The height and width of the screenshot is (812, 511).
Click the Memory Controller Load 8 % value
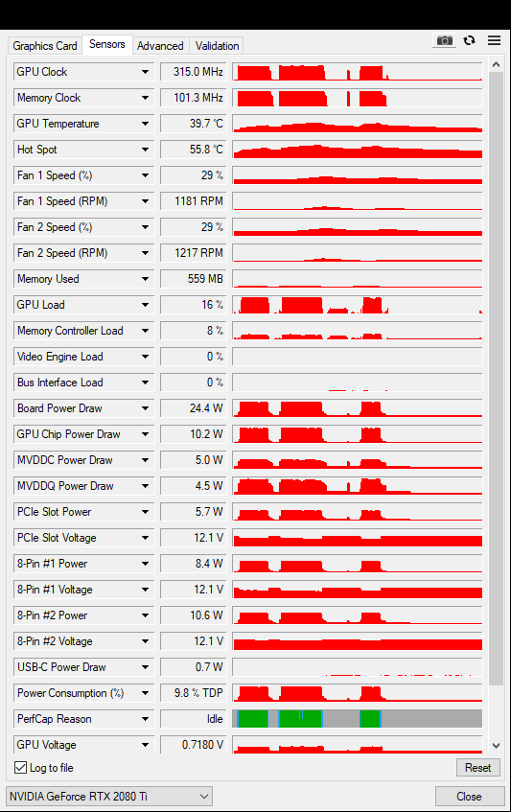point(194,331)
